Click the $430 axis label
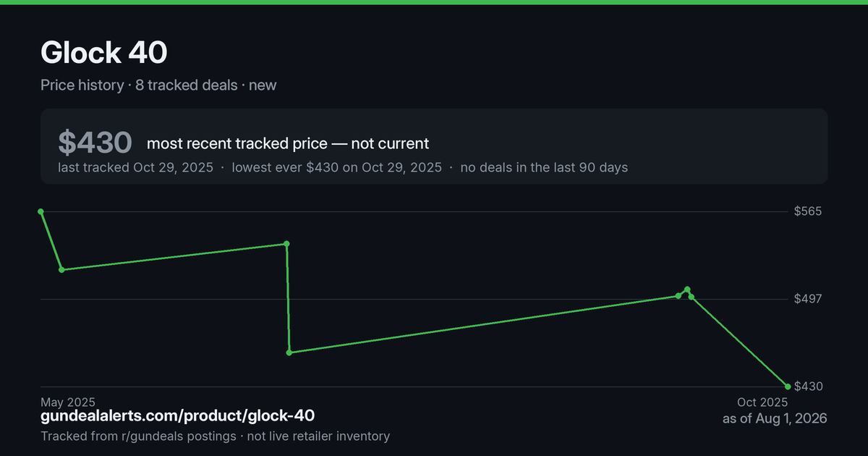 [x=808, y=387]
